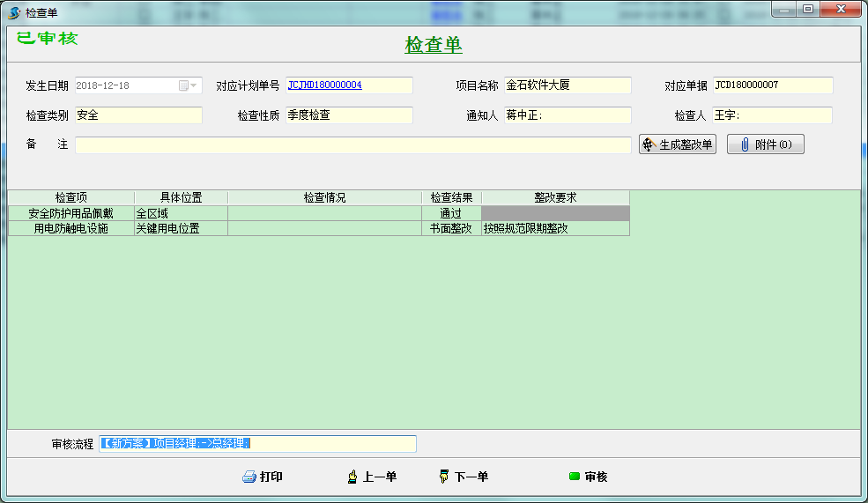Select cell 用电防触电设施
868x503 pixels.
(x=71, y=228)
